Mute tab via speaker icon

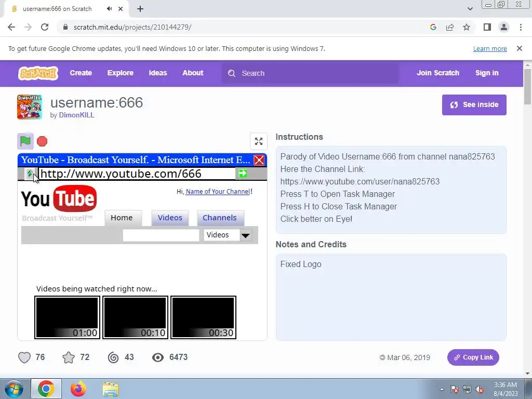click(109, 9)
